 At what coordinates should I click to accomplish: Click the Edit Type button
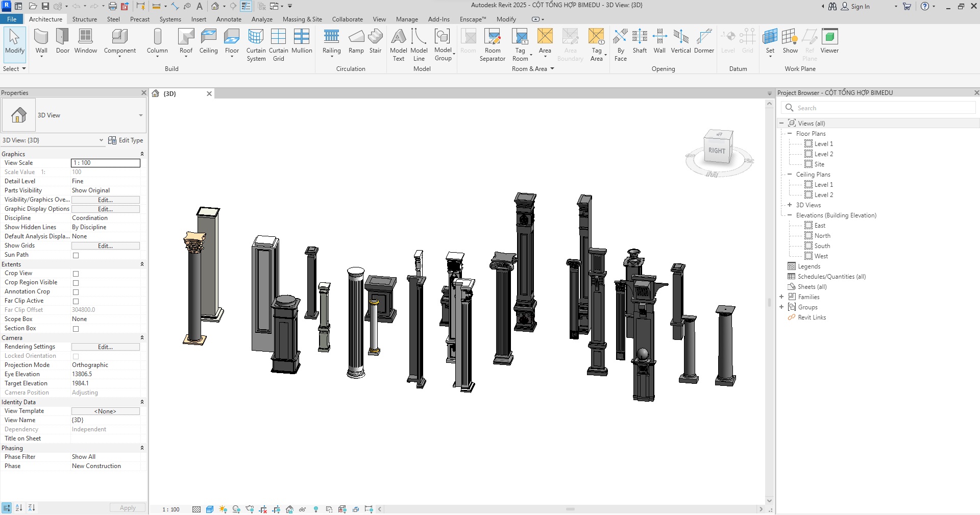pyautogui.click(x=126, y=140)
